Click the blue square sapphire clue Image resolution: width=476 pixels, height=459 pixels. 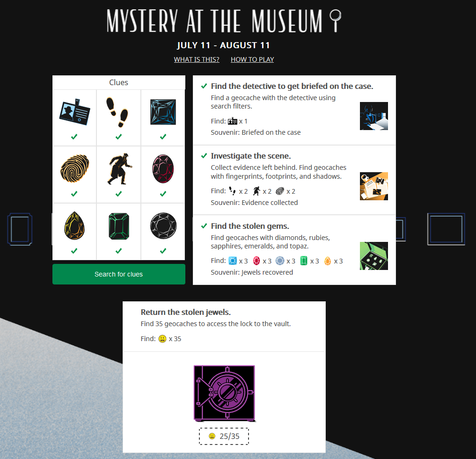point(163,112)
